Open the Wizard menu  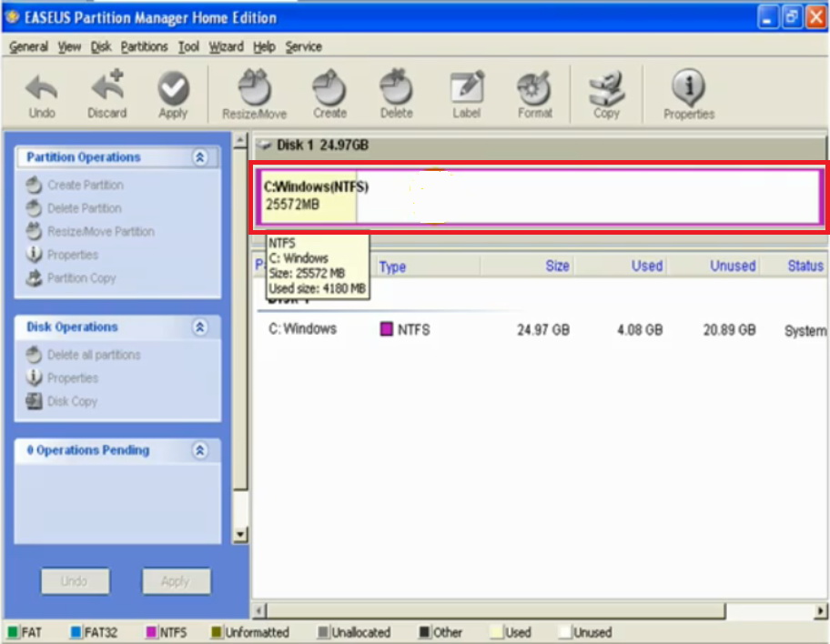coord(226,46)
